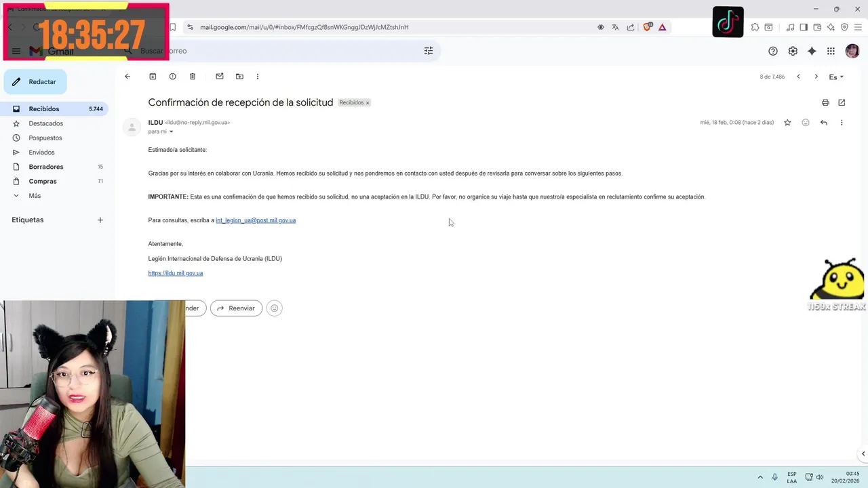Share page via address bar icon

[x=631, y=27]
